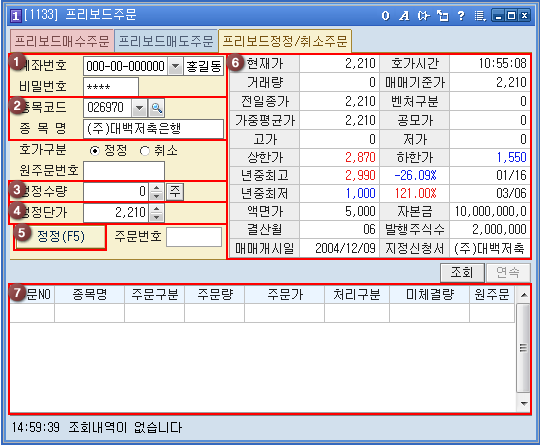This screenshot has height=445, width=540.
Task: Click the font 'A' icon in title bar
Action: coord(404,16)
